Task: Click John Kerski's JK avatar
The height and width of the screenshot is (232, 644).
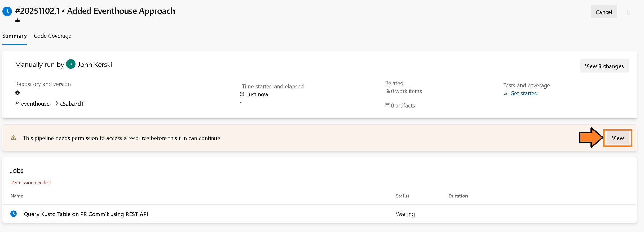Action: pyautogui.click(x=71, y=64)
